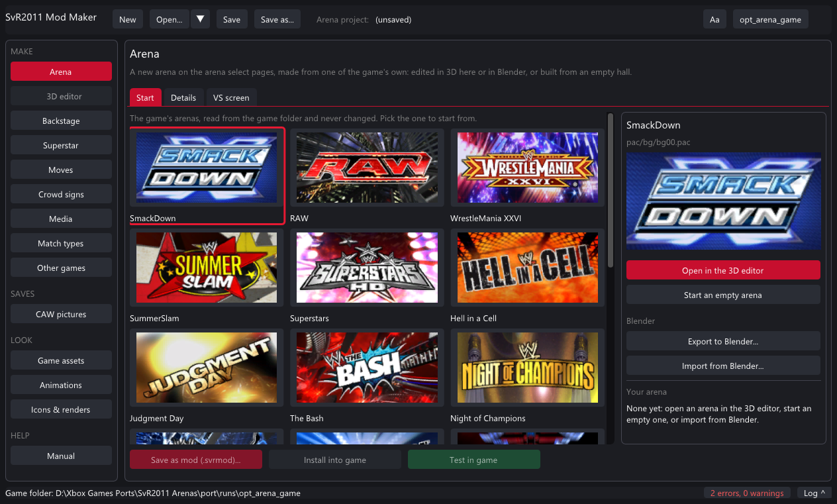Toggle the Aa text size button

714,19
